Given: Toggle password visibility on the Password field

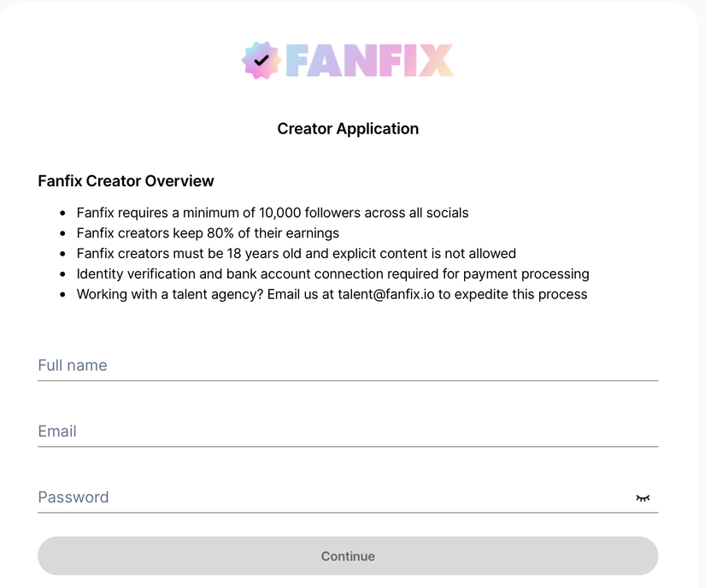Looking at the screenshot, I should click(643, 497).
